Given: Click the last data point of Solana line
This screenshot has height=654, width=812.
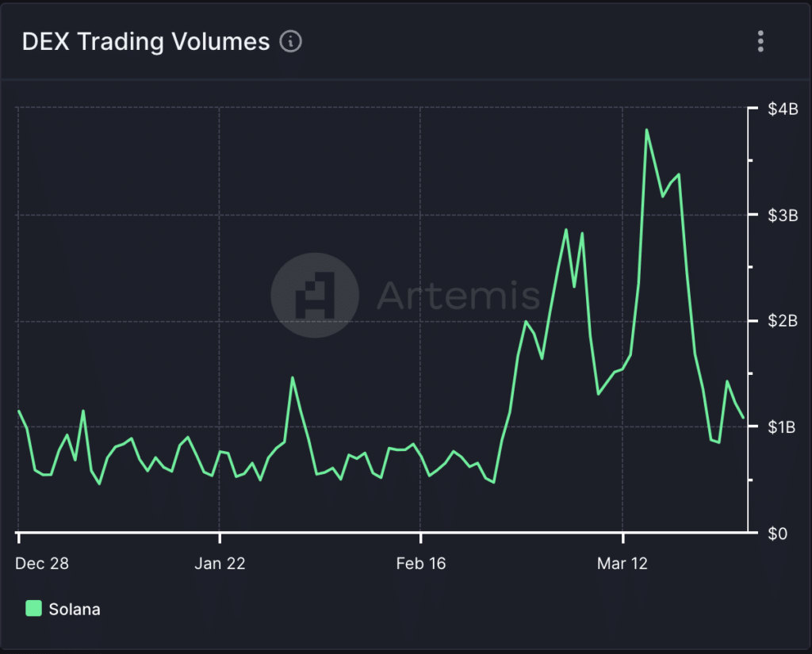Looking at the screenshot, I should tap(743, 417).
